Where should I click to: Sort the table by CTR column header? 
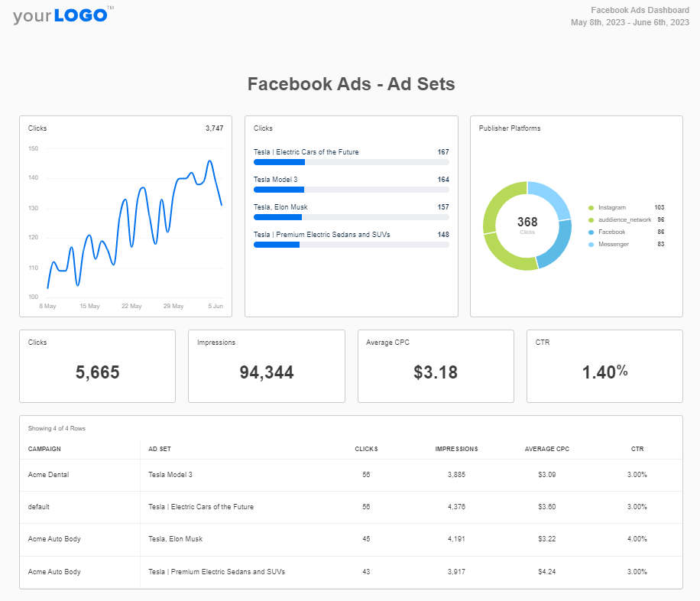click(637, 449)
